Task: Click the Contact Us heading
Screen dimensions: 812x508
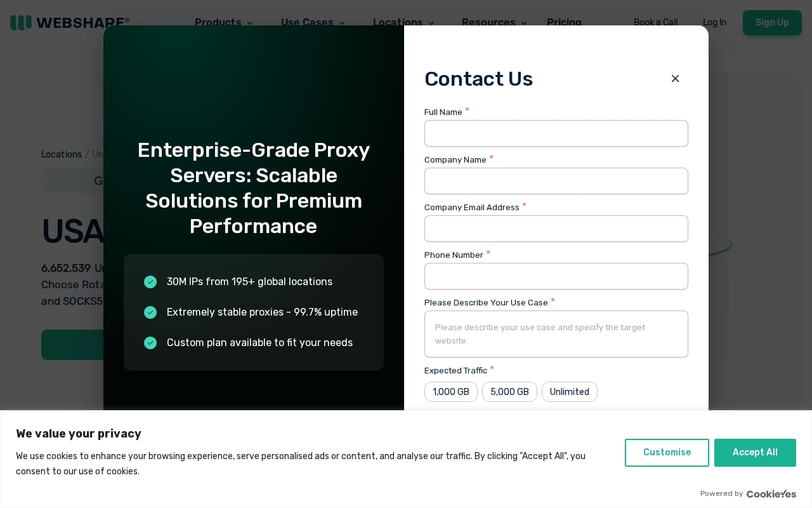Action: pyautogui.click(x=478, y=79)
